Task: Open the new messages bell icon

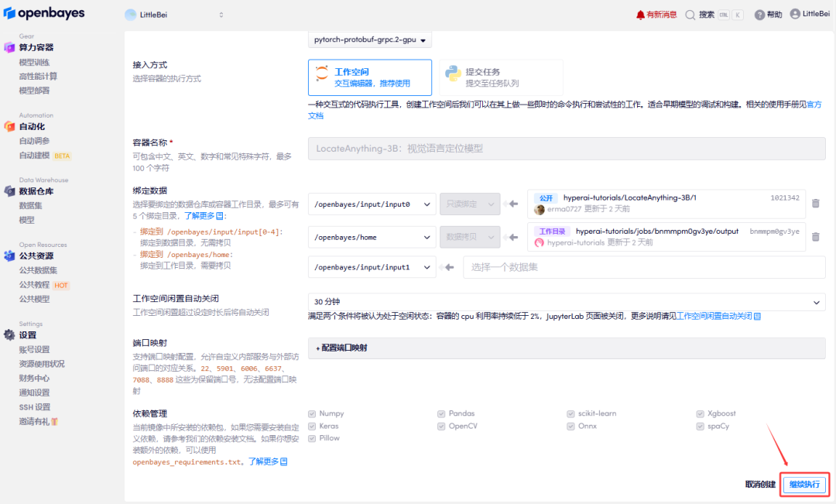Action: (x=640, y=15)
